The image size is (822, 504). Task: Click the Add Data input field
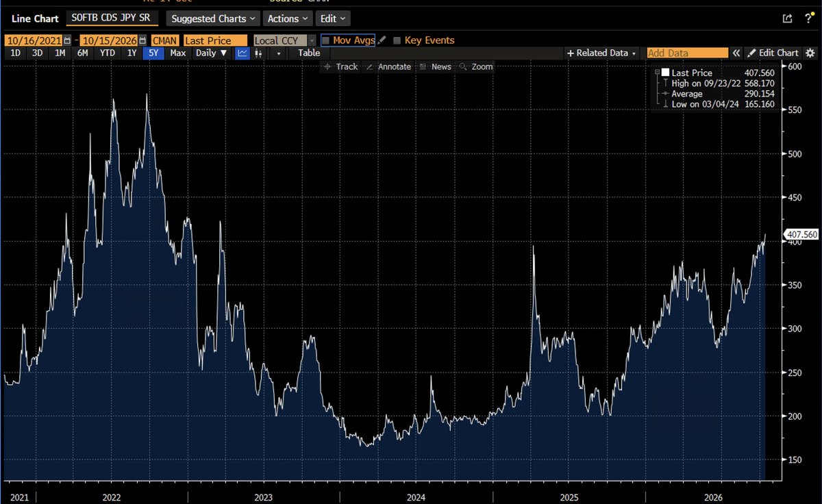point(687,53)
